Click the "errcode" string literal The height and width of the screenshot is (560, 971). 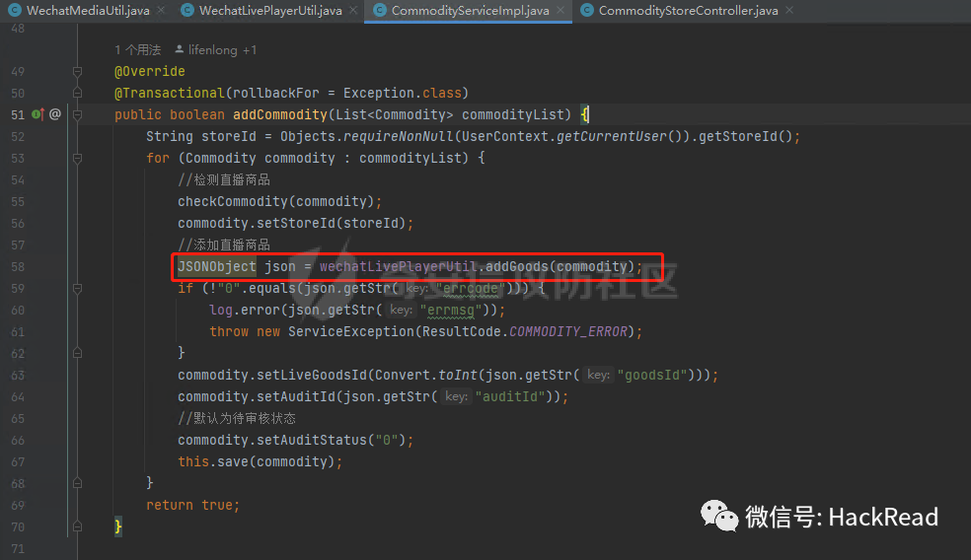click(471, 288)
